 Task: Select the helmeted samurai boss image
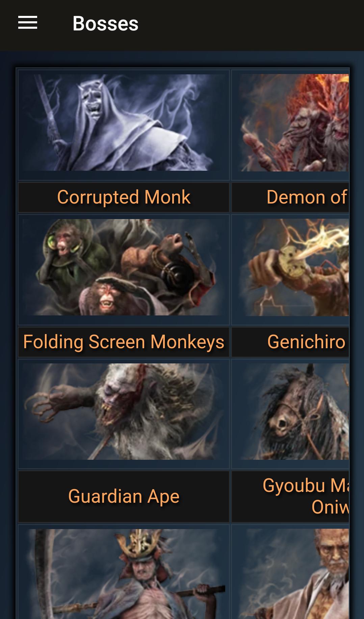point(124,574)
